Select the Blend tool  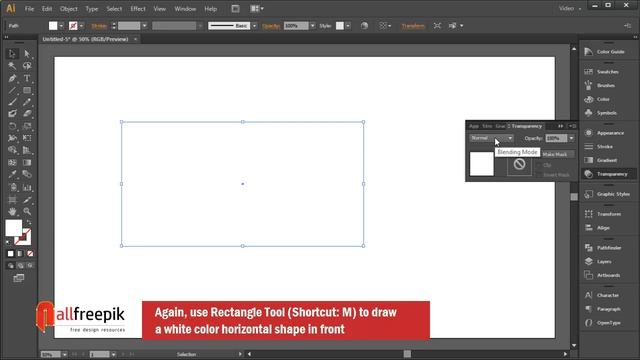[27, 174]
